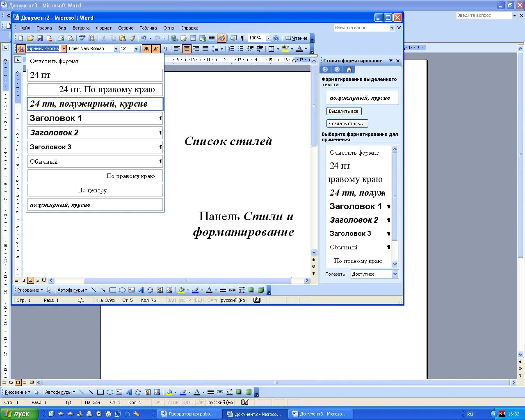Create a new blank document in Документ2

pos(21,38)
